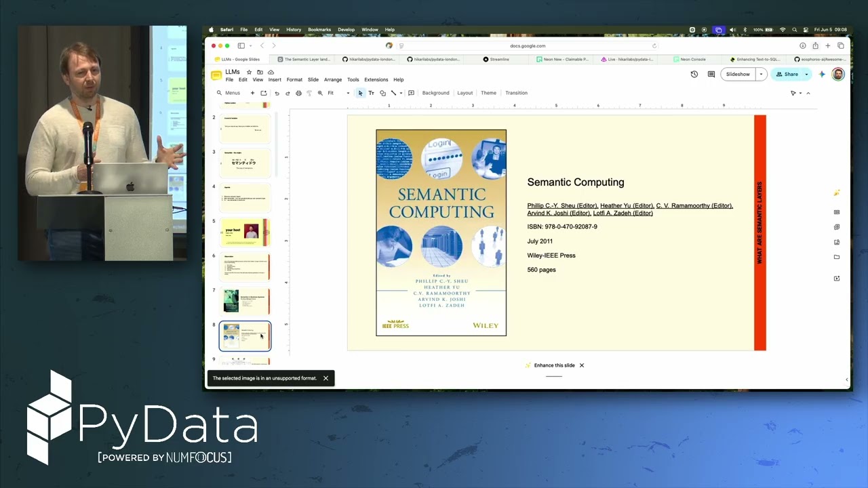Show Safari tab overview
This screenshot has height=488, width=868.
(841, 45)
